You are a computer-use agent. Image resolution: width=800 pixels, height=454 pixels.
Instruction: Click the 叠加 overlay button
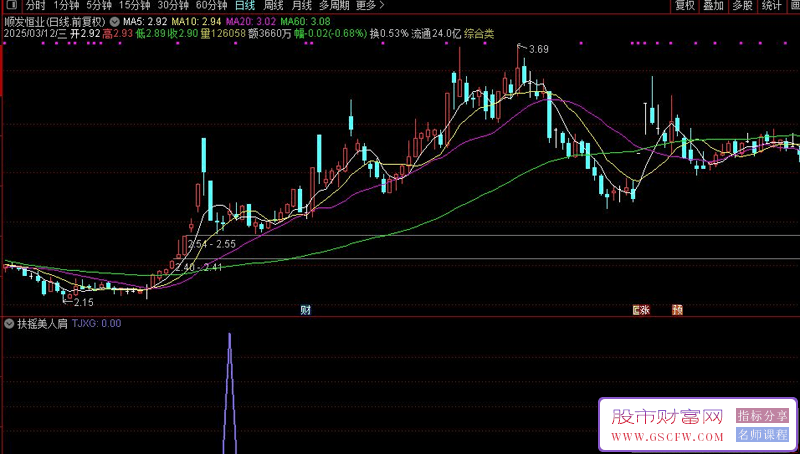(714, 6)
